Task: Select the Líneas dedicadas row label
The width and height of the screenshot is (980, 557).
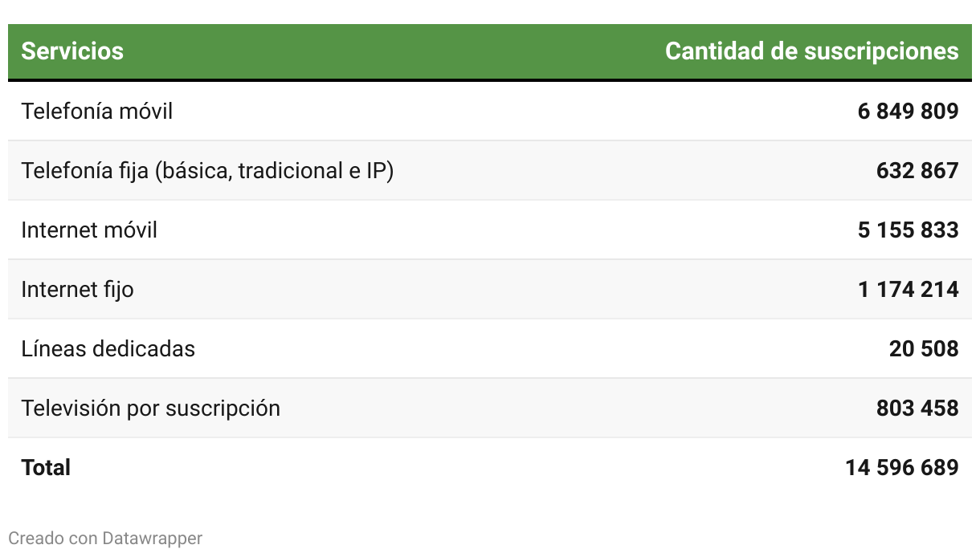Action: (x=108, y=348)
